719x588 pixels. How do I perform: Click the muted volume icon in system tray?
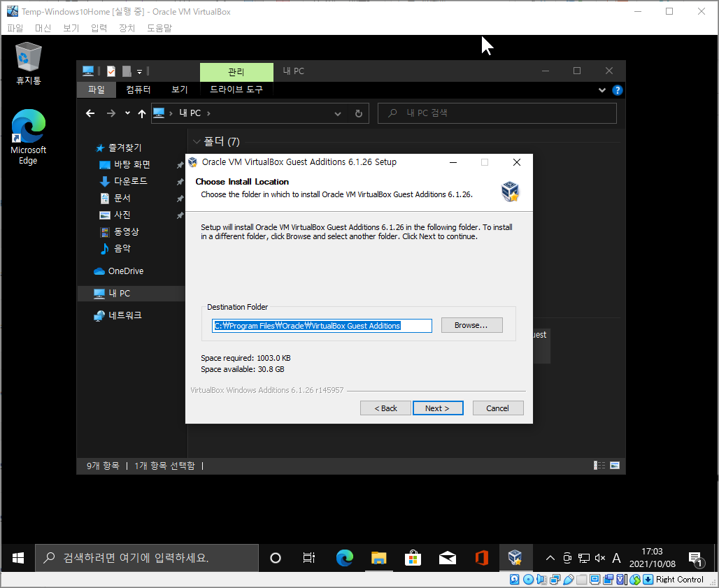tap(600, 558)
